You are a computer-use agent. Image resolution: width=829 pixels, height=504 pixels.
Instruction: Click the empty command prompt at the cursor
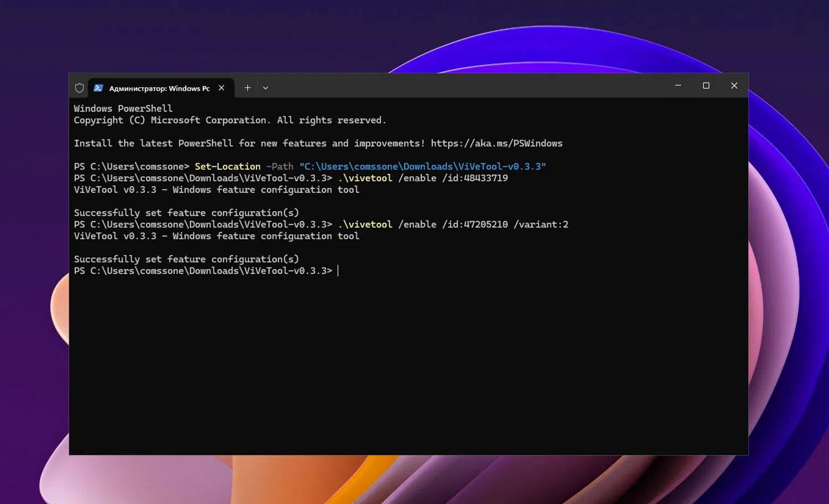[338, 271]
